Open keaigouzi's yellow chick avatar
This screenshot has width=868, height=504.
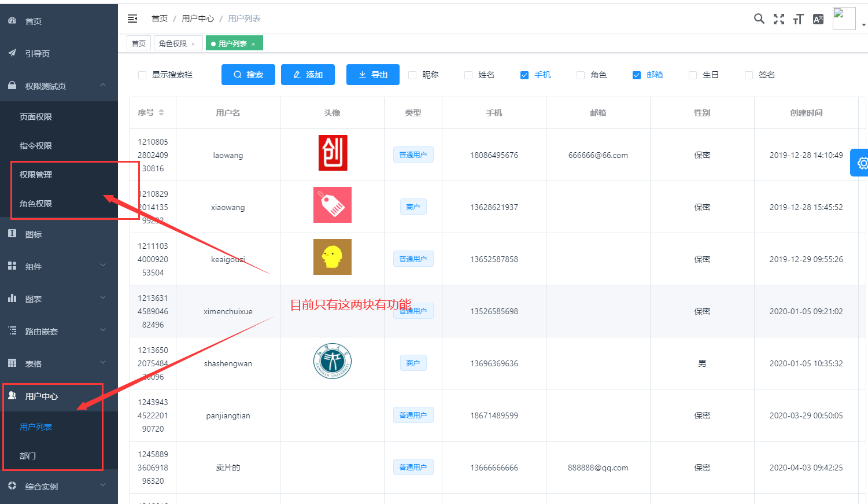click(333, 257)
